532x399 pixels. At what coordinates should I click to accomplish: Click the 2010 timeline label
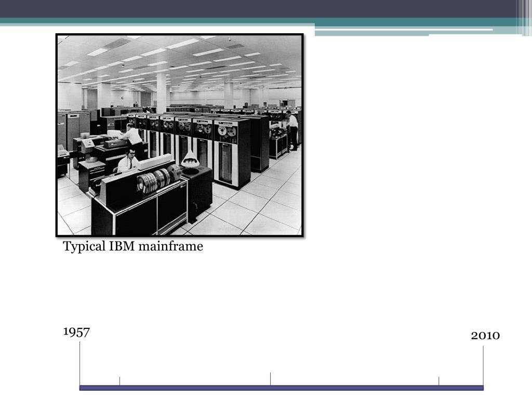point(485,336)
